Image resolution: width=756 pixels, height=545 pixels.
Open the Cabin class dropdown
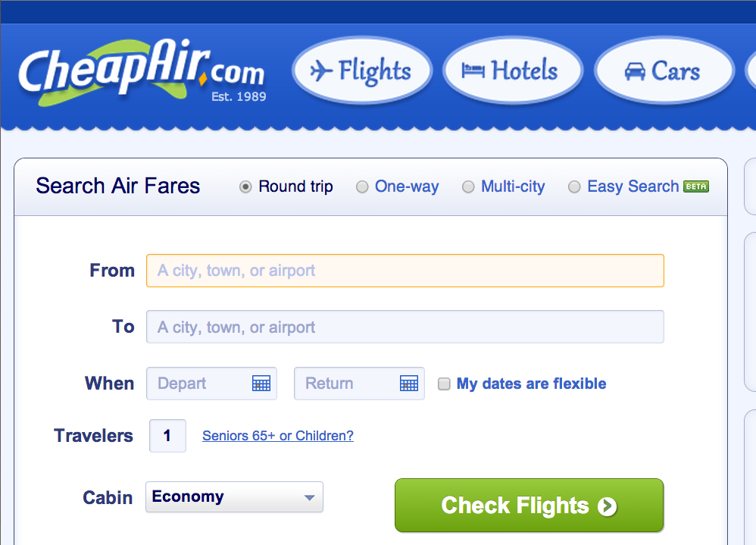click(x=234, y=496)
